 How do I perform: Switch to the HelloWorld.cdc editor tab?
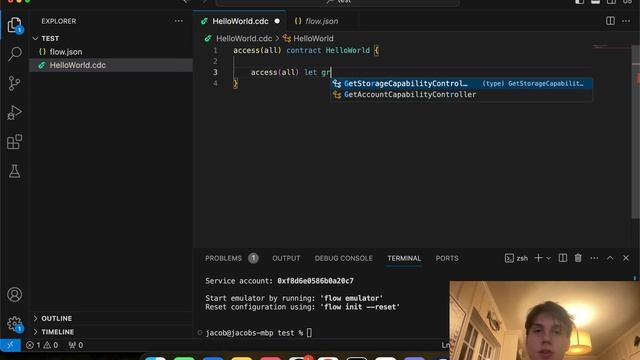coord(240,21)
